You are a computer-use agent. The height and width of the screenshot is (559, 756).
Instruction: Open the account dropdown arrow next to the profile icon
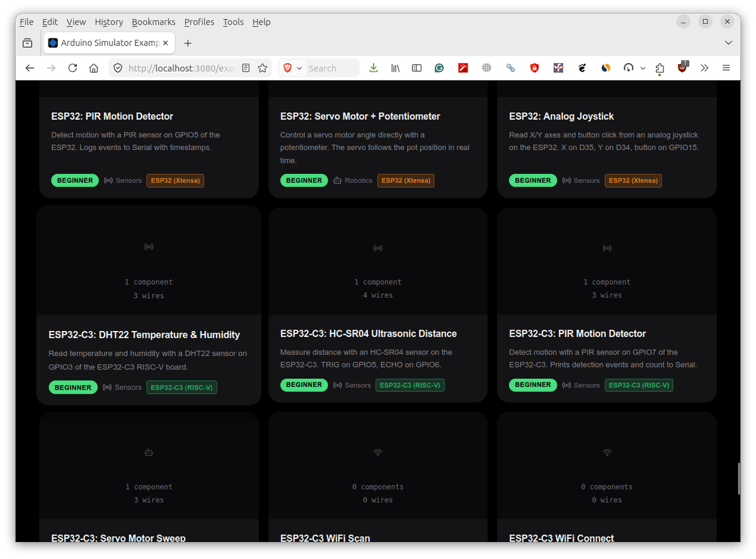[x=643, y=67]
